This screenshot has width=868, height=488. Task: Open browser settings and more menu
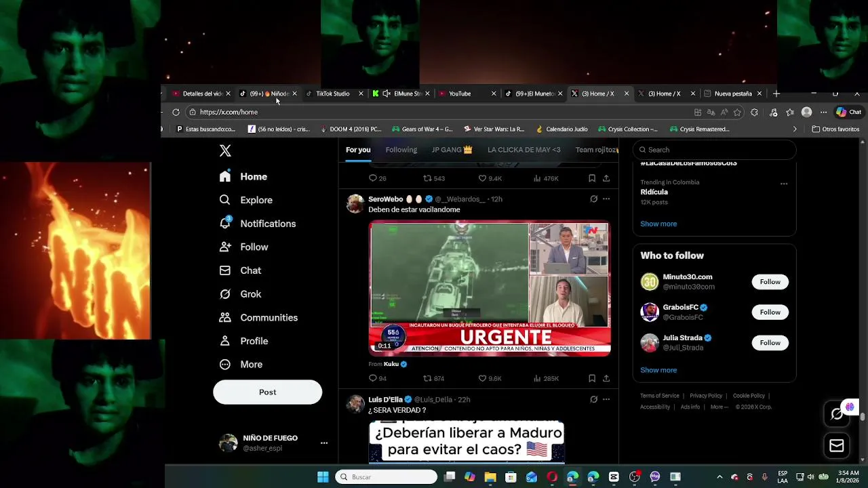823,113
